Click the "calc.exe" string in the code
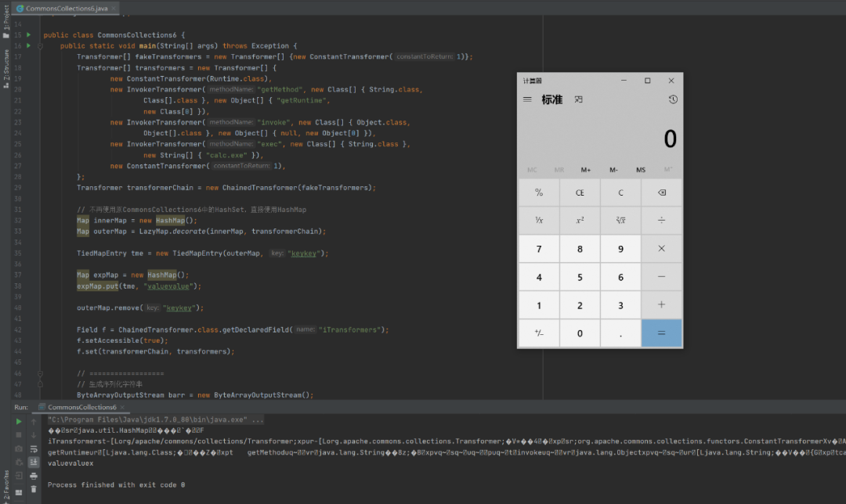This screenshot has height=504, width=846. click(x=226, y=155)
